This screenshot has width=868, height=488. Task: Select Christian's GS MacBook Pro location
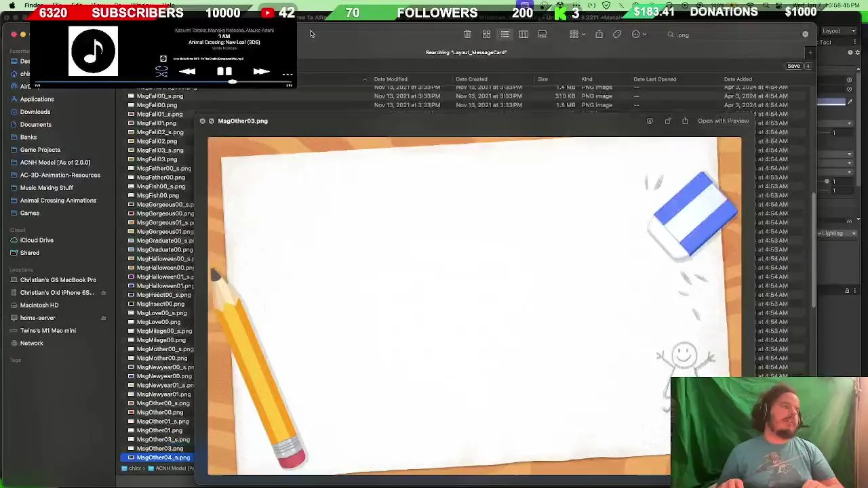58,280
